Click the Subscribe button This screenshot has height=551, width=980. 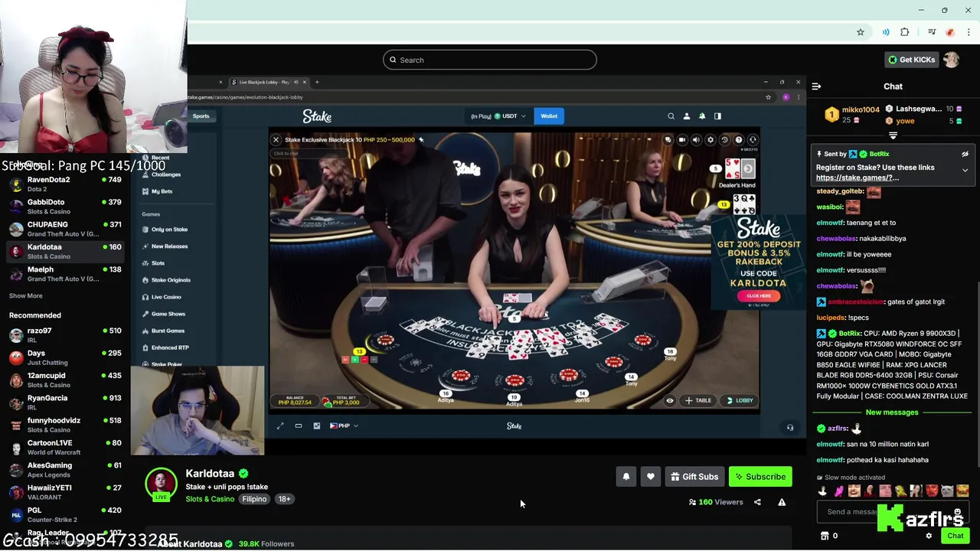[760, 477]
